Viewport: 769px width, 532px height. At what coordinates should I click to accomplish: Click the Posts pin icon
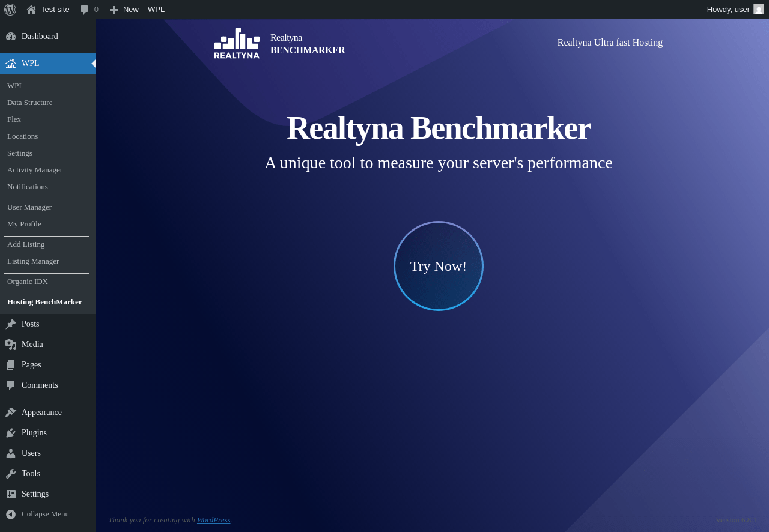coord(11,324)
